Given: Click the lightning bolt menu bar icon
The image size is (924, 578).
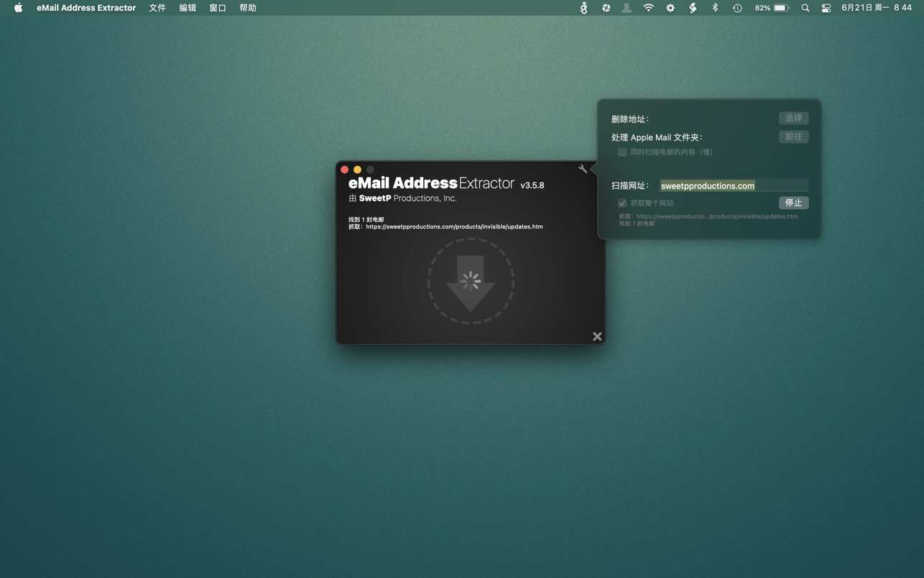Looking at the screenshot, I should (693, 8).
